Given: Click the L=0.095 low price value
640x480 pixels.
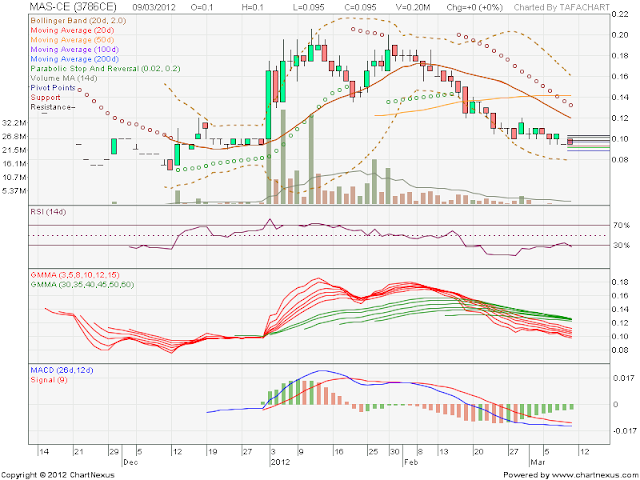Looking at the screenshot, I should [x=309, y=7].
